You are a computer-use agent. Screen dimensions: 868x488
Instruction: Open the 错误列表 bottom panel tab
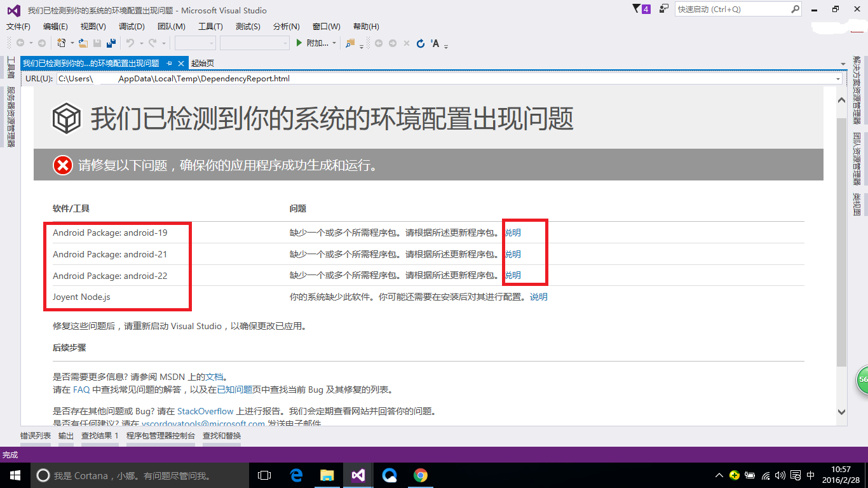[x=36, y=436]
